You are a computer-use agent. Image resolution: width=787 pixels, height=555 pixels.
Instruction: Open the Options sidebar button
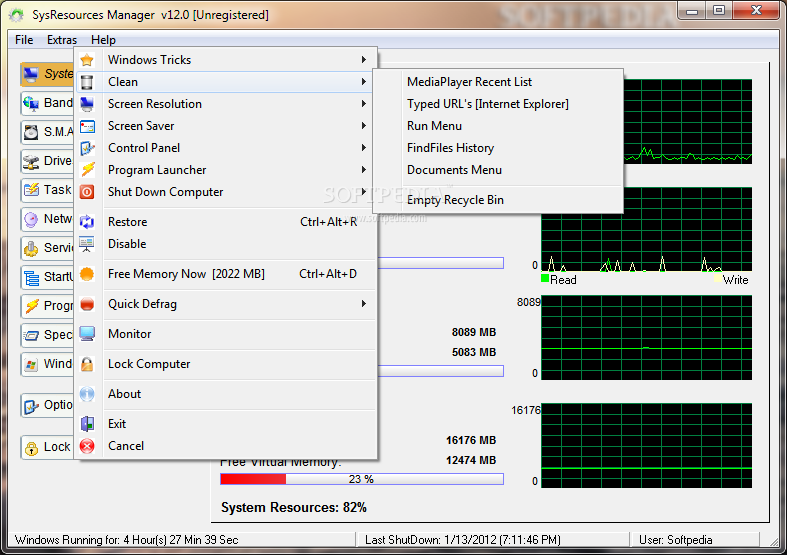point(48,405)
